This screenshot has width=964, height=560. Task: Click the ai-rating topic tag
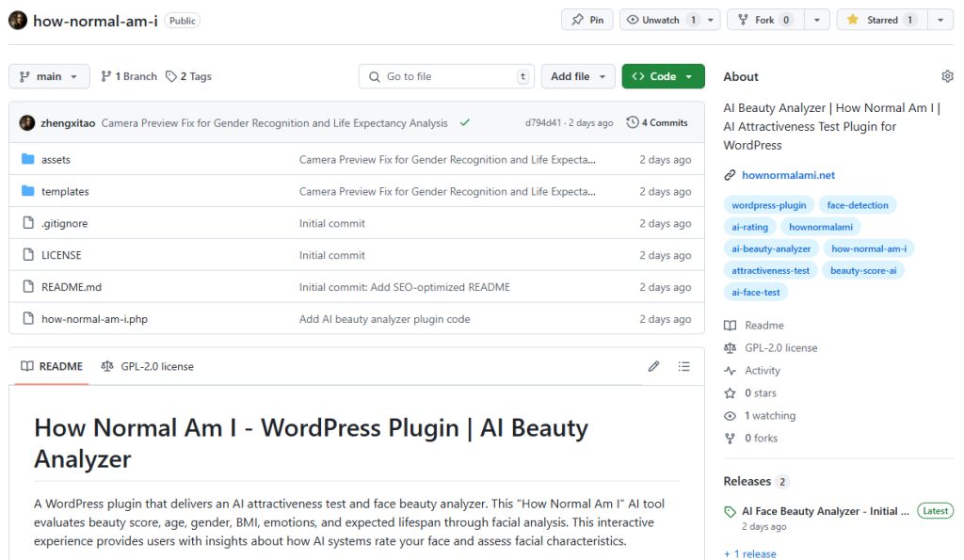pyautogui.click(x=749, y=227)
